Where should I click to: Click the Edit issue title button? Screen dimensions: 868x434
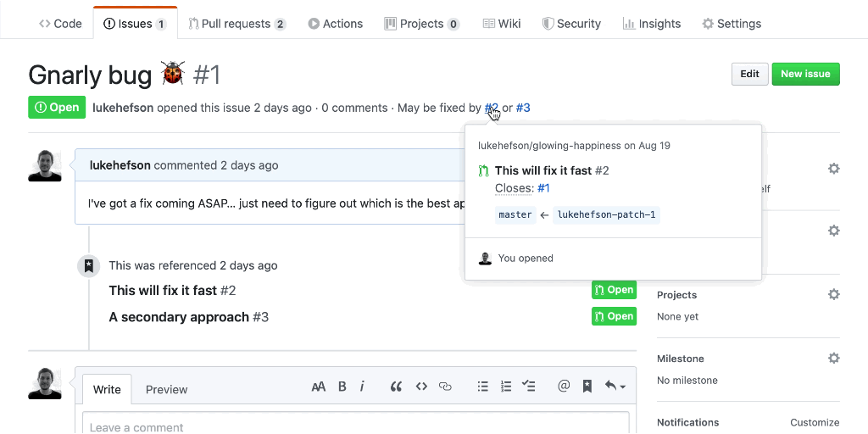pos(749,75)
